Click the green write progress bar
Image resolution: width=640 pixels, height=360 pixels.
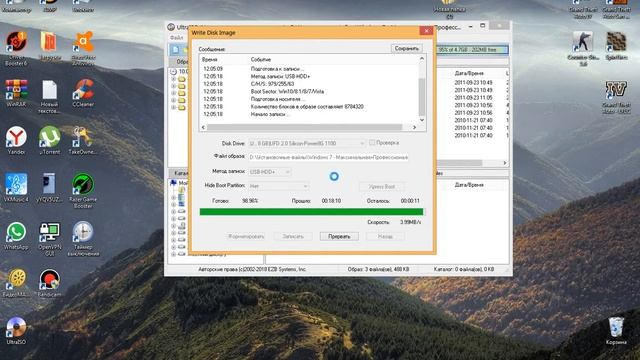311,212
